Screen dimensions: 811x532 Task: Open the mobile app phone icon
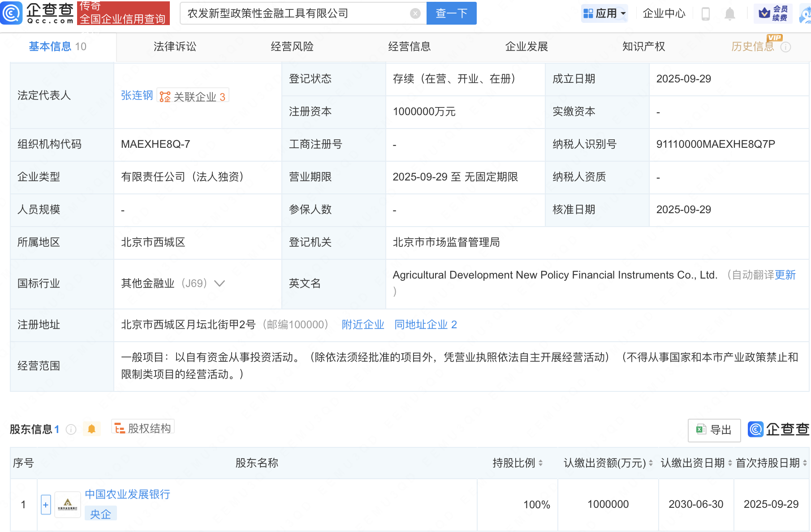(705, 14)
